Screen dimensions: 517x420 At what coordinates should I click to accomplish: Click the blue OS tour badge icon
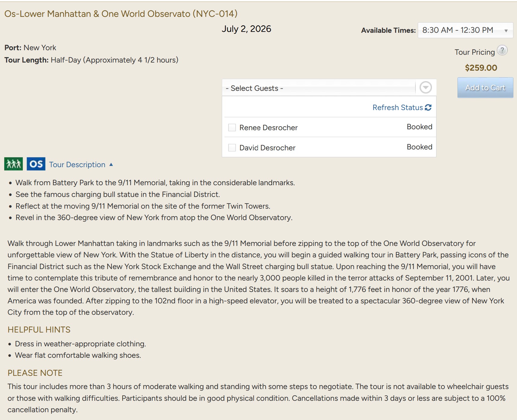pos(36,164)
